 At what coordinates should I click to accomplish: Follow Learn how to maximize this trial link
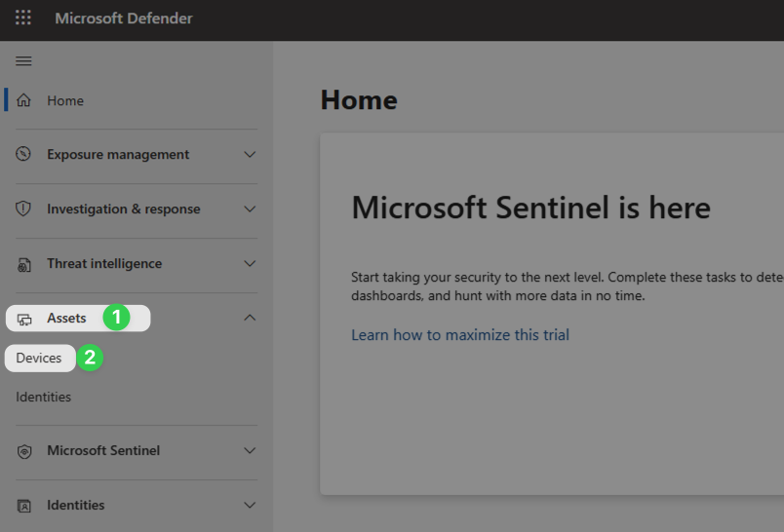pyautogui.click(x=460, y=334)
